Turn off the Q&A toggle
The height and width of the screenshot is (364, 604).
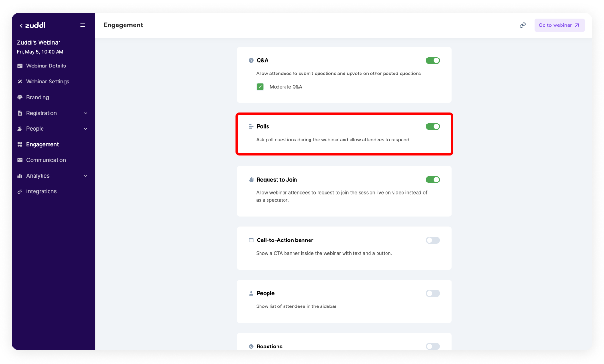(432, 60)
